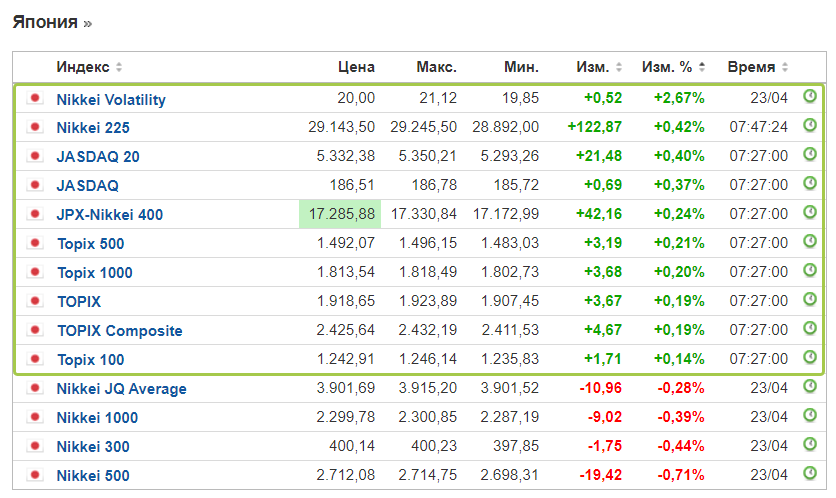Click Nikkei 300 change -1,75
Viewport: 836px width, 498px height.
click(x=605, y=446)
